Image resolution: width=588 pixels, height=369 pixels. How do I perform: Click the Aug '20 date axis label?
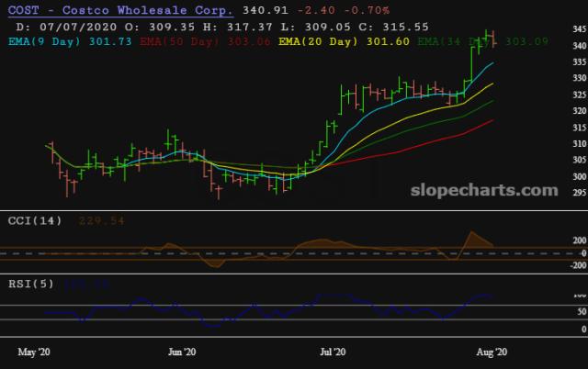point(492,352)
